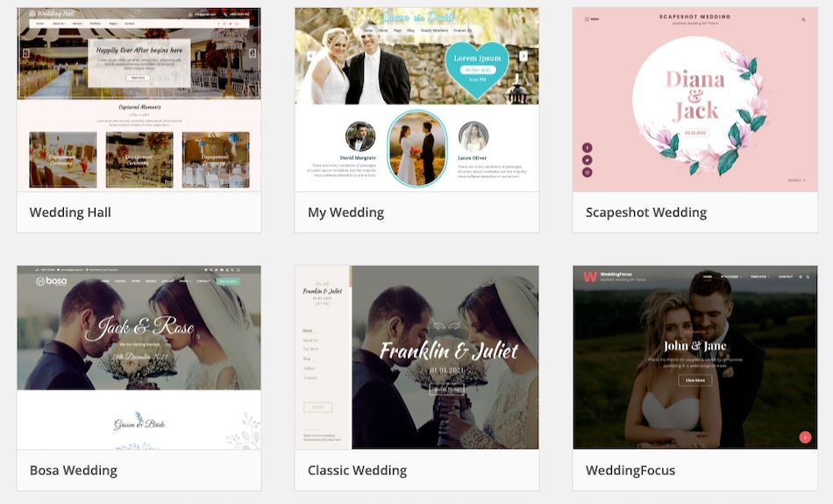Click Read More button in Wedding Hall preview

pos(139,77)
